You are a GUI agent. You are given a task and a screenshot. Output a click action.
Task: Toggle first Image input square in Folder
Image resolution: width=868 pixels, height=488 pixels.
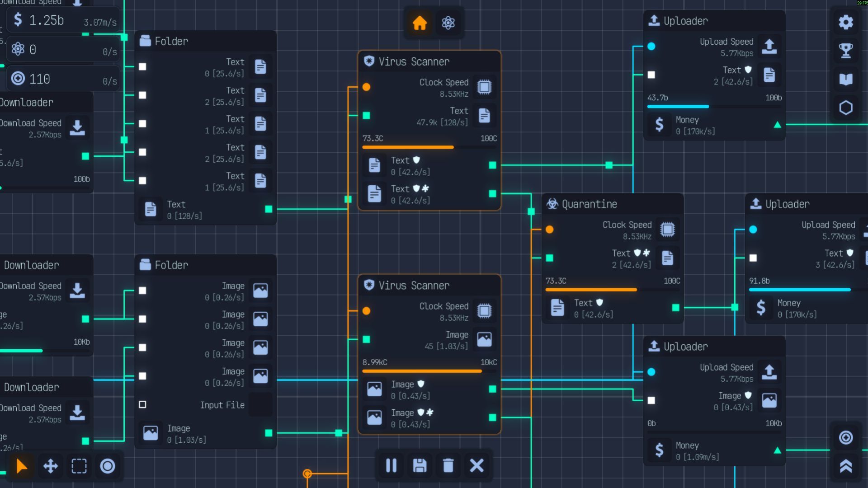142,291
